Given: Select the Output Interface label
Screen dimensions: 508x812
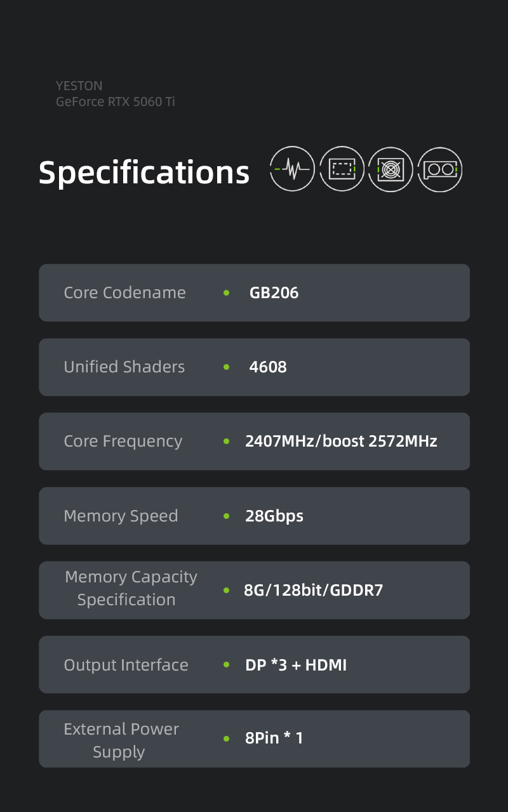Looking at the screenshot, I should (x=126, y=665).
